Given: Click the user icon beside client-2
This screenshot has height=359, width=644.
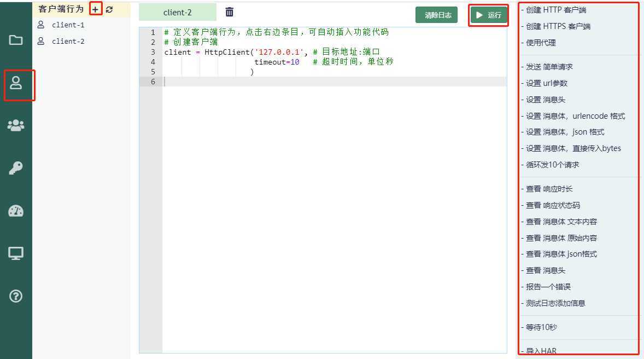Looking at the screenshot, I should 40,41.
